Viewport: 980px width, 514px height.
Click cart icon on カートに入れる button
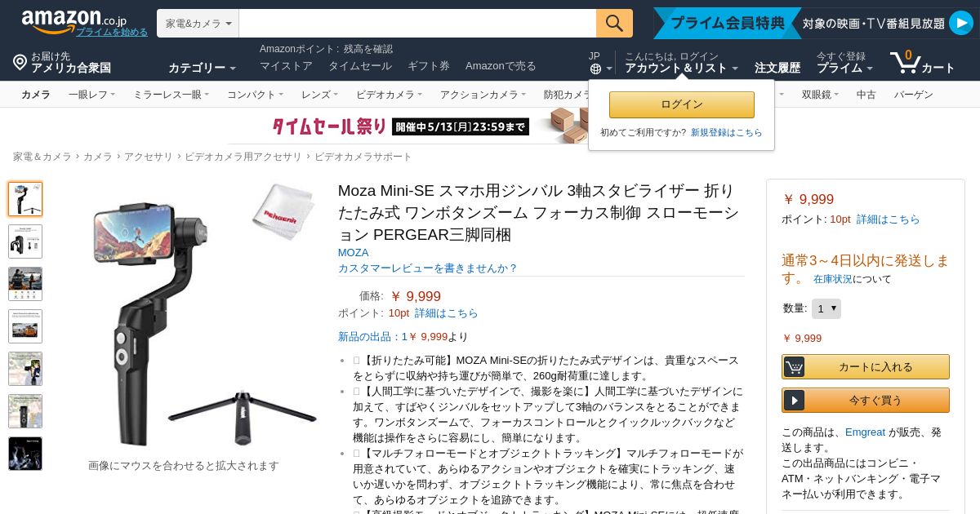[794, 367]
